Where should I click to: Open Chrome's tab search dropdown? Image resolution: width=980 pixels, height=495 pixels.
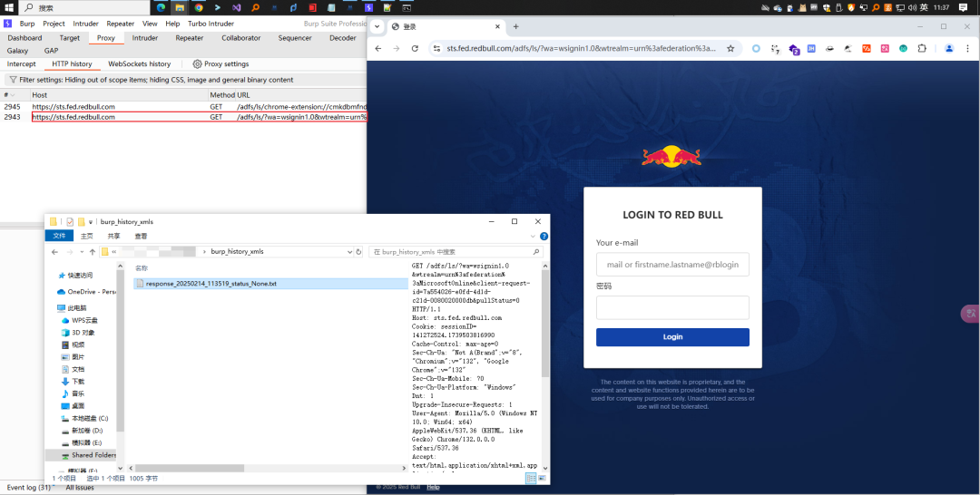pyautogui.click(x=377, y=27)
